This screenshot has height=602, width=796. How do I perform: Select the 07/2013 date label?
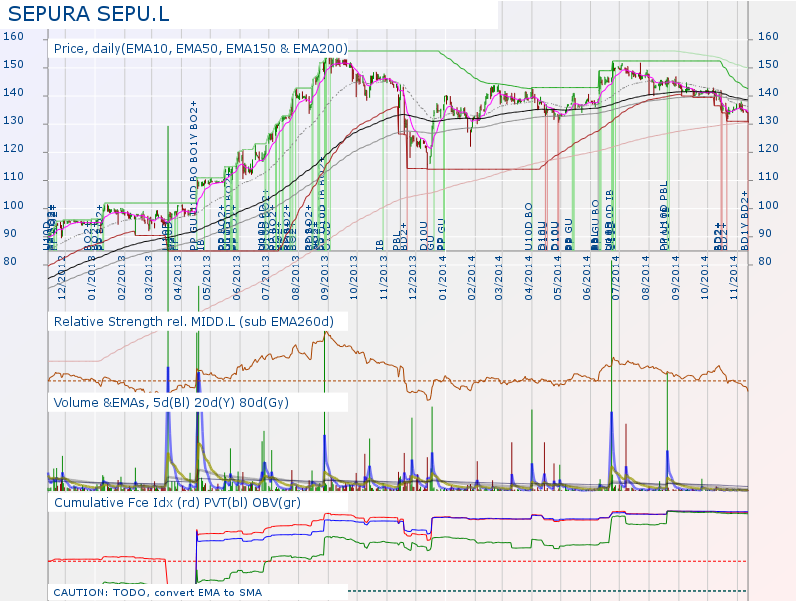pyautogui.click(x=265, y=278)
